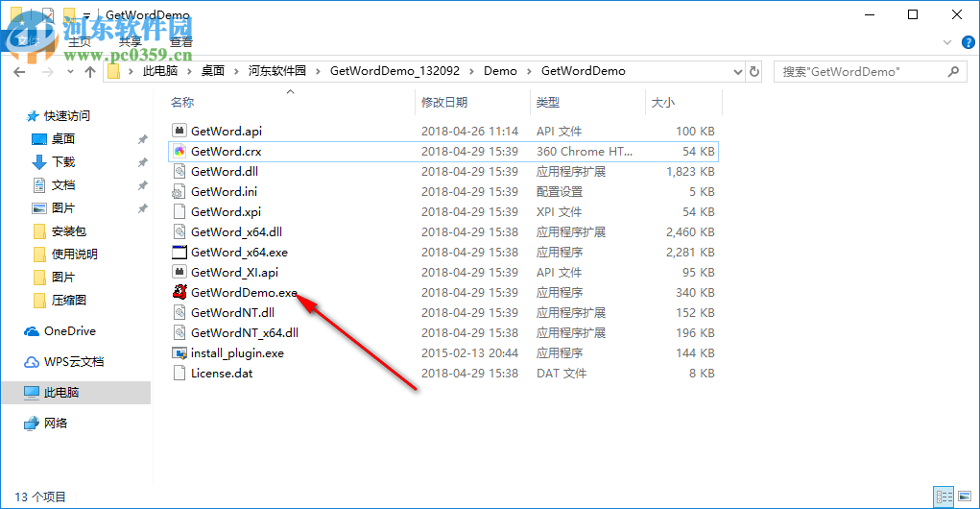Open dropdown arrow after 桌面 breadcrumb

(236, 71)
